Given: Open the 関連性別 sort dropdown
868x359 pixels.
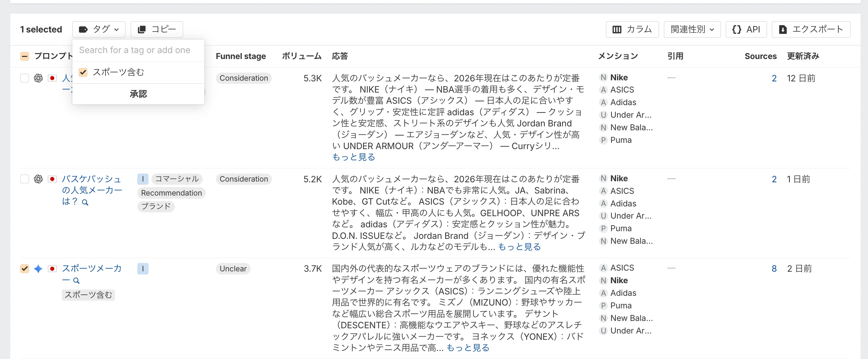Looking at the screenshot, I should click(x=692, y=29).
